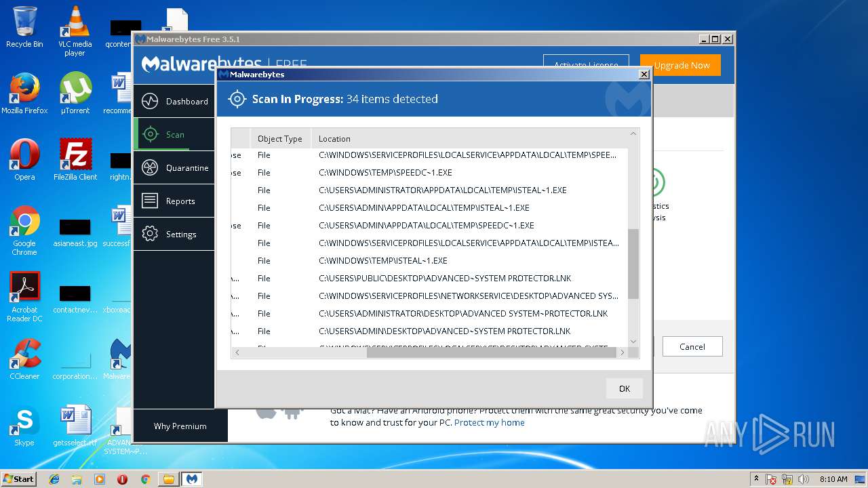Cancel the scan in progress

[x=692, y=346]
